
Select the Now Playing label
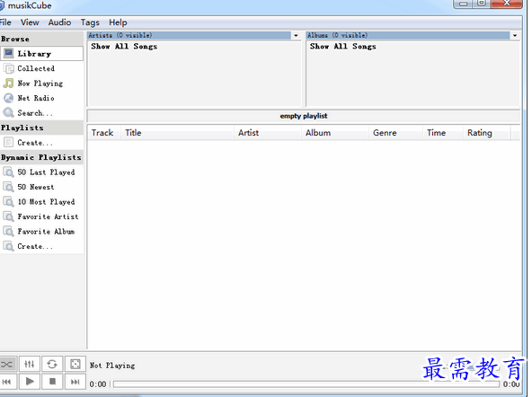40,84
